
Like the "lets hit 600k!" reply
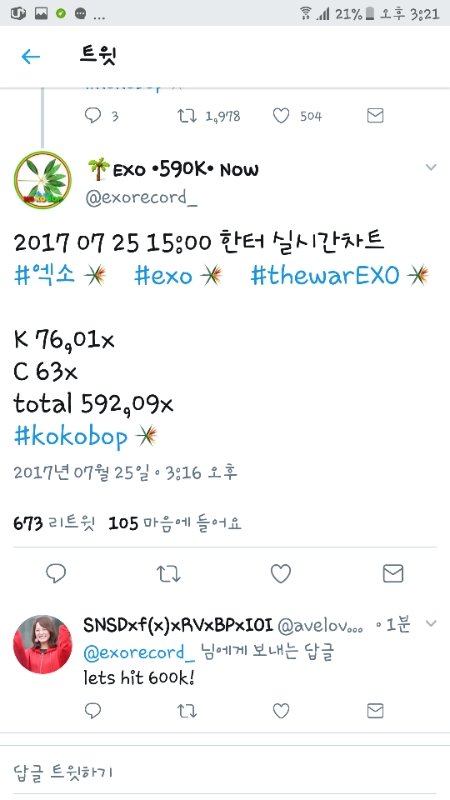tap(281, 710)
